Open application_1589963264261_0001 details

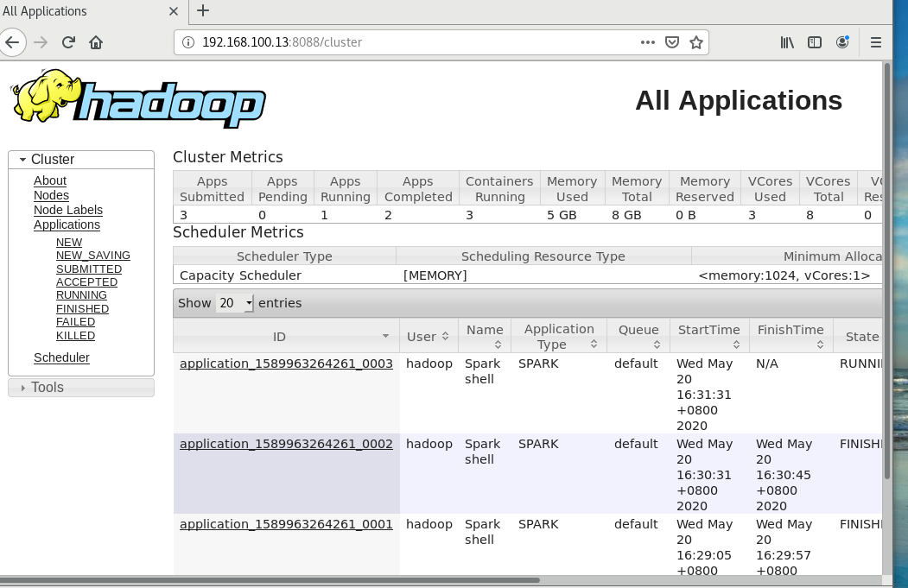(x=286, y=524)
